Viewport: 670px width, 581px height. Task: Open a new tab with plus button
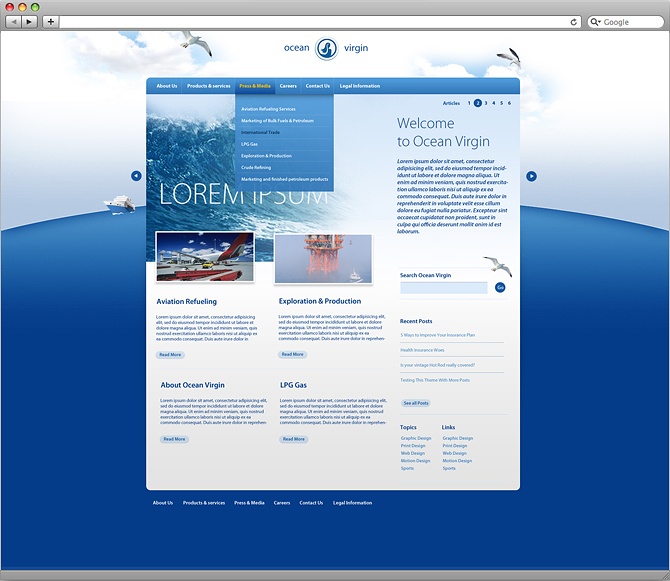(x=50, y=22)
